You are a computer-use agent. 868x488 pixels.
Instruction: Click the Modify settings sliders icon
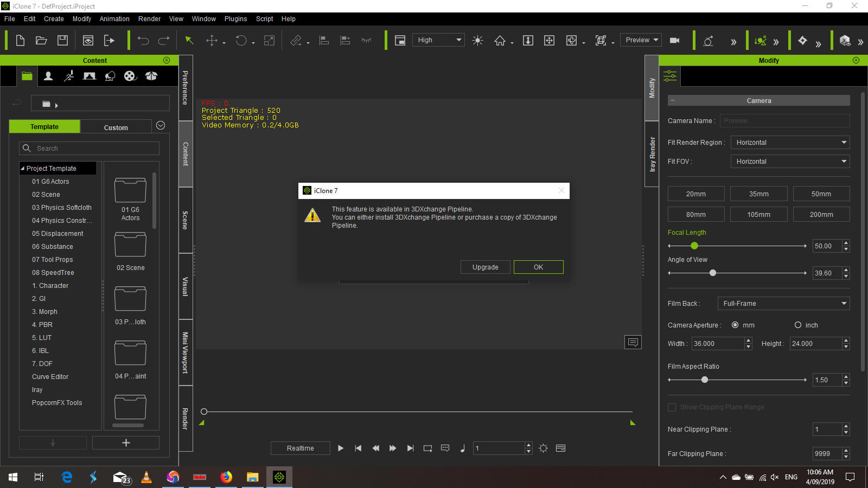[670, 76]
